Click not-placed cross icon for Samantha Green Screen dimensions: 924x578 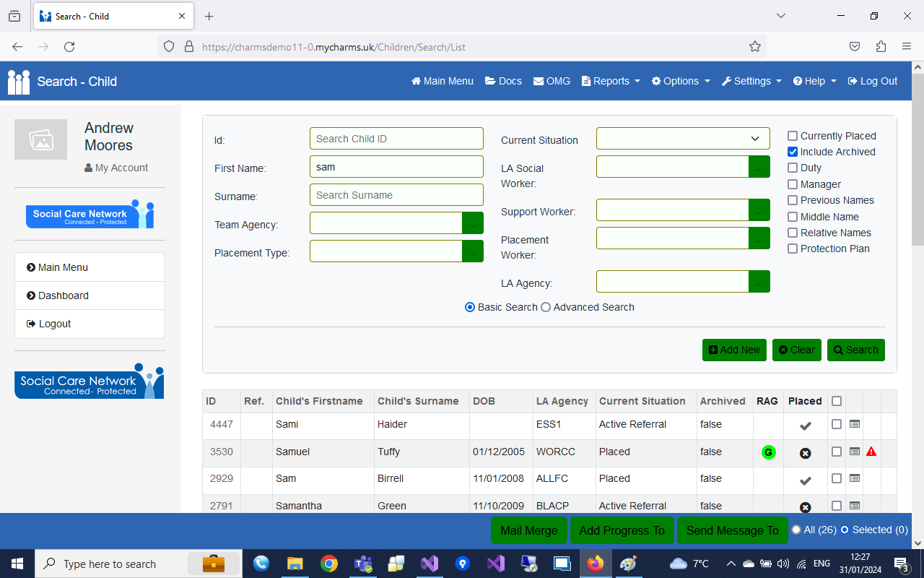point(806,507)
